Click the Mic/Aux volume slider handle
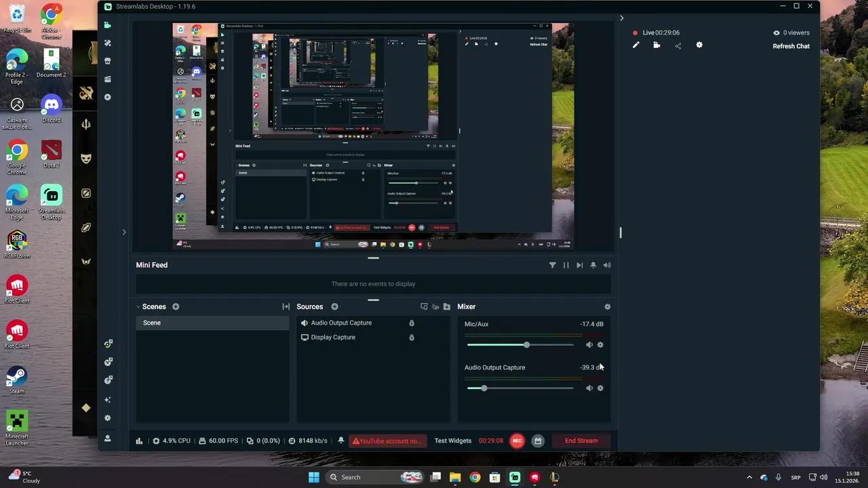The width and height of the screenshot is (868, 488). [x=526, y=345]
